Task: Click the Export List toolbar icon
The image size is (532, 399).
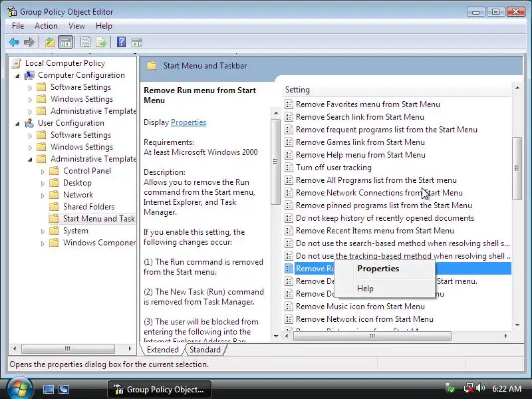Action: (101, 43)
